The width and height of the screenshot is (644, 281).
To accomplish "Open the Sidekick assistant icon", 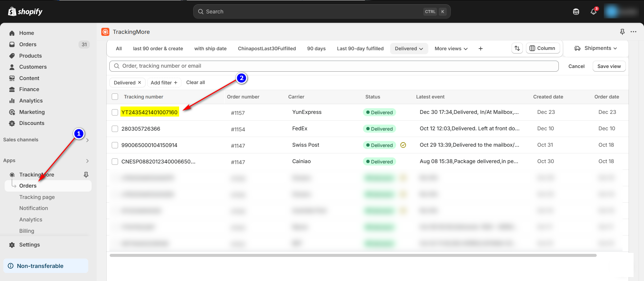I will point(576,12).
